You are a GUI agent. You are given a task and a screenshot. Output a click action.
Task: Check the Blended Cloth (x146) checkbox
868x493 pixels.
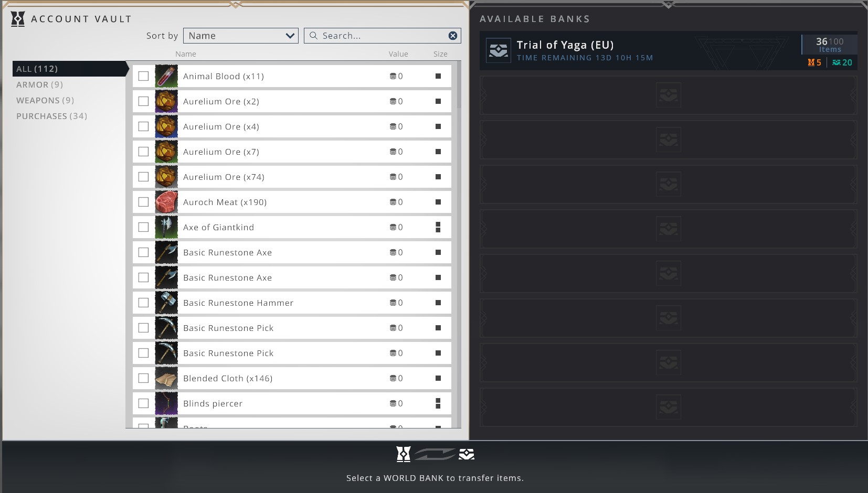pyautogui.click(x=143, y=378)
